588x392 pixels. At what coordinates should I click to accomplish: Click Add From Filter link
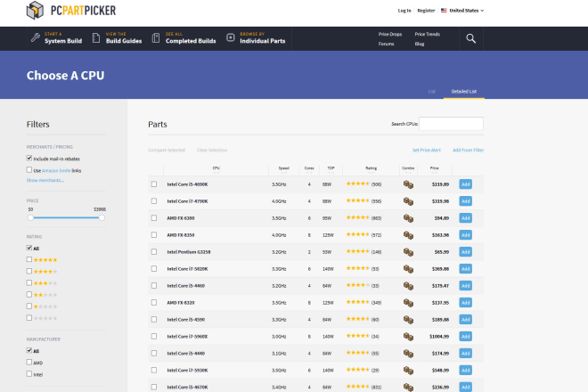tap(468, 150)
